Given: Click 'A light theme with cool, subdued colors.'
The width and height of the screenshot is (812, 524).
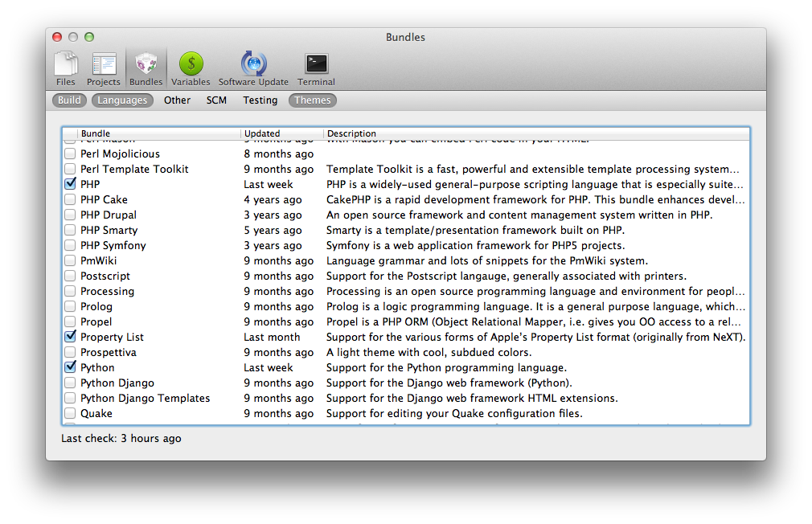Looking at the screenshot, I should pos(429,352).
